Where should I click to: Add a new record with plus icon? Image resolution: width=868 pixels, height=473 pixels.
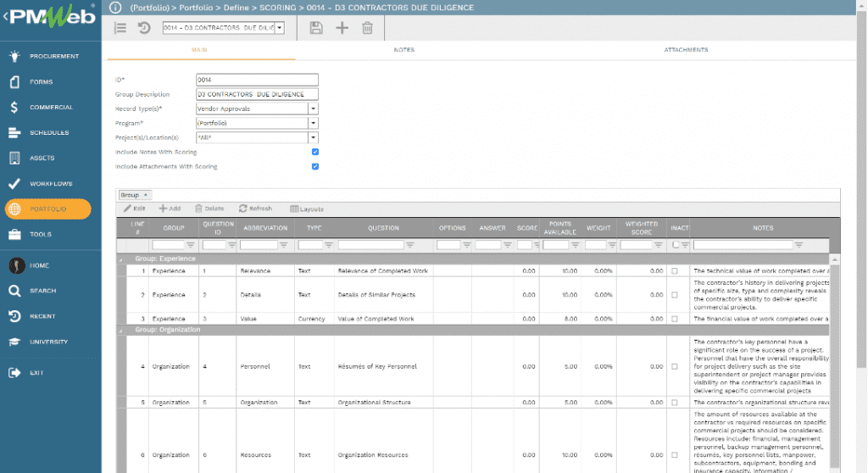(x=342, y=28)
